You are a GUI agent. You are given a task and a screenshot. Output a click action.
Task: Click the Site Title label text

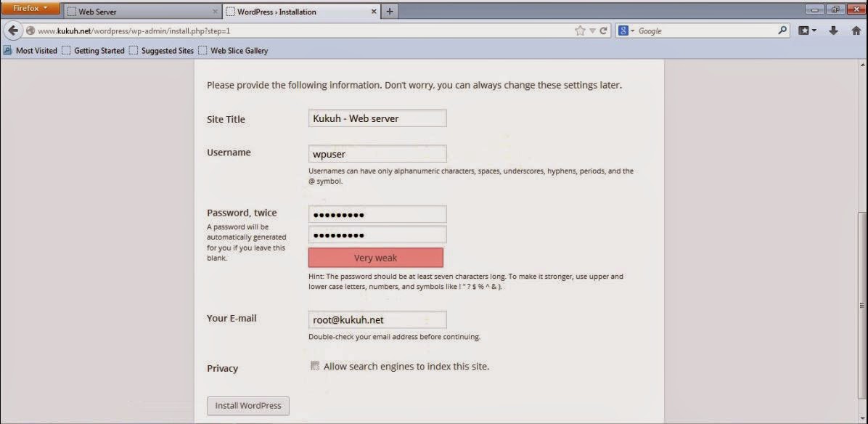(226, 119)
